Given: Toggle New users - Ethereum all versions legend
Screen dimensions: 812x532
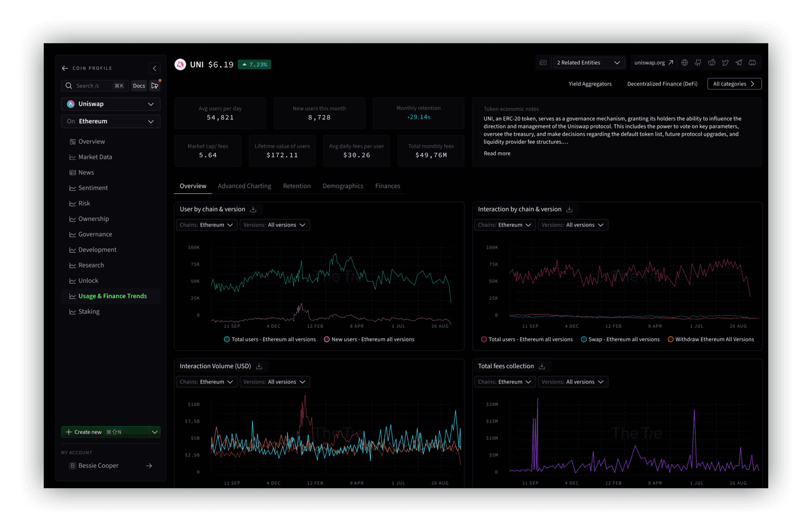Looking at the screenshot, I should pyautogui.click(x=369, y=340).
